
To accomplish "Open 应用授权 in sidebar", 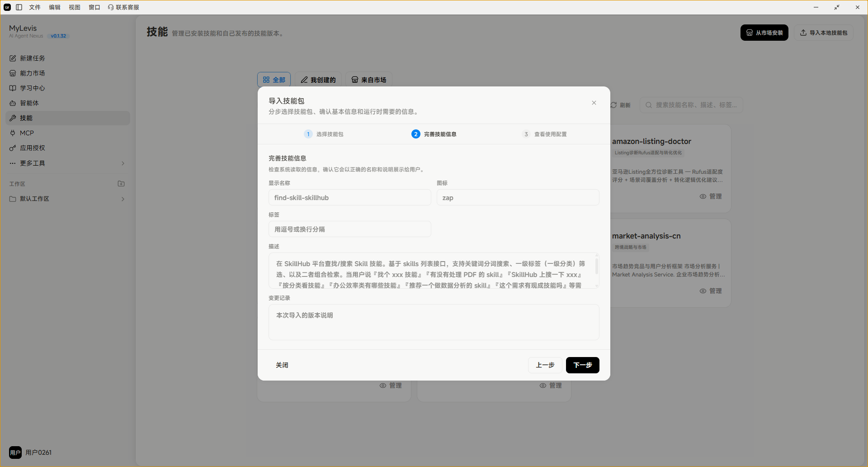I will pyautogui.click(x=68, y=148).
